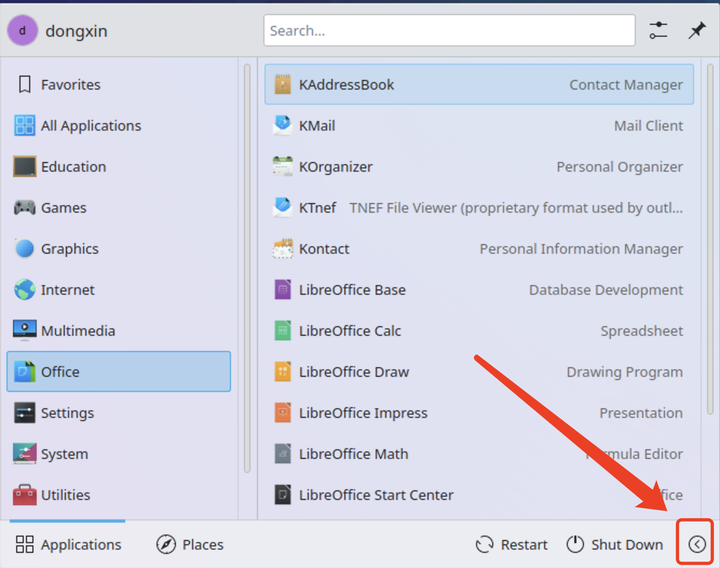This screenshot has width=720, height=568.
Task: Click the All Applications grid icon
Action: pos(24,125)
